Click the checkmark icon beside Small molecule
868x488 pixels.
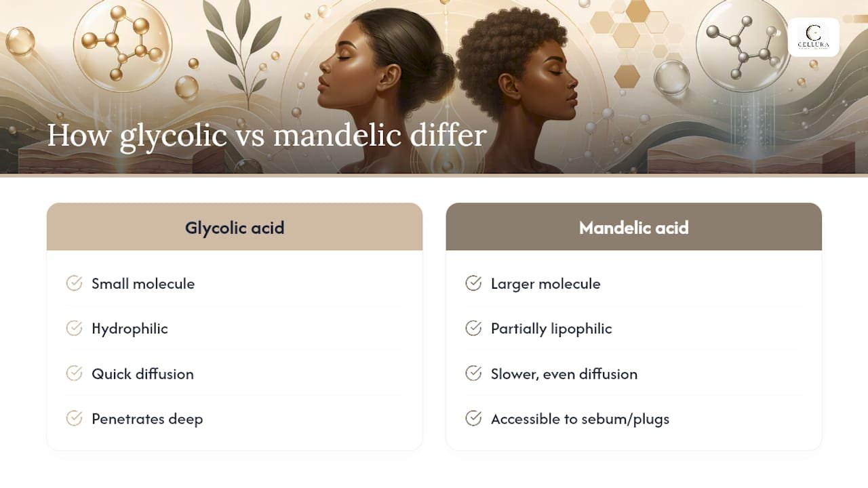[x=74, y=283]
